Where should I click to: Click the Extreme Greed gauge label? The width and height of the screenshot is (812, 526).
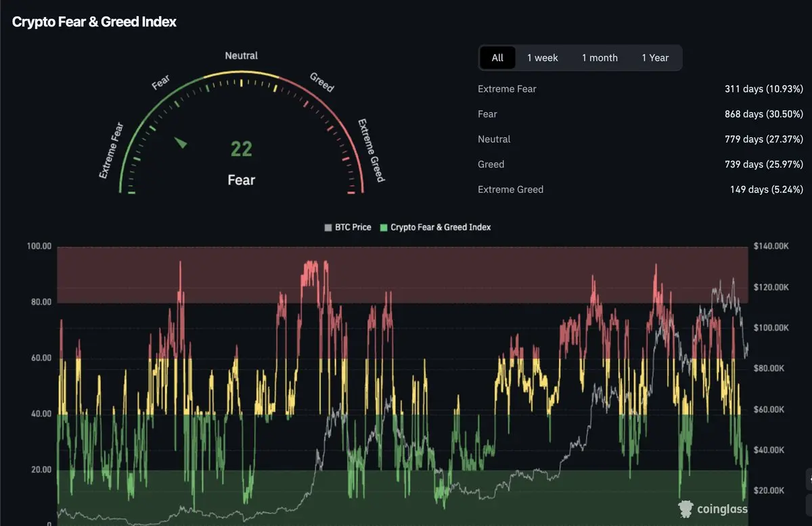click(x=371, y=151)
